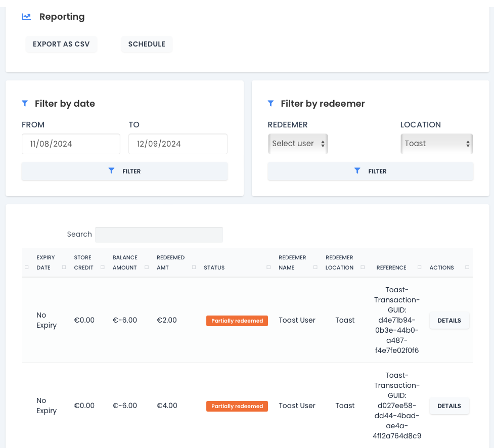Sort by the Store Credit column icon

tap(103, 267)
